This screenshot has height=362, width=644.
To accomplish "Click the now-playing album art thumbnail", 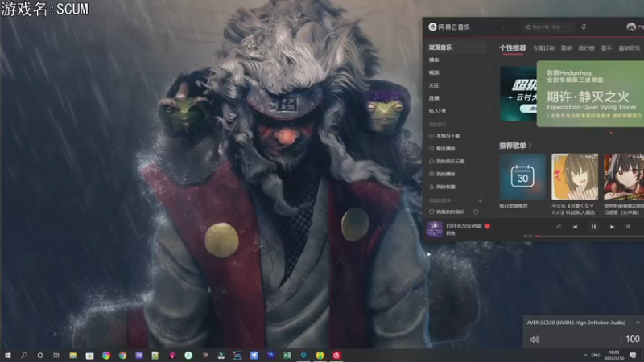I will tap(435, 229).
